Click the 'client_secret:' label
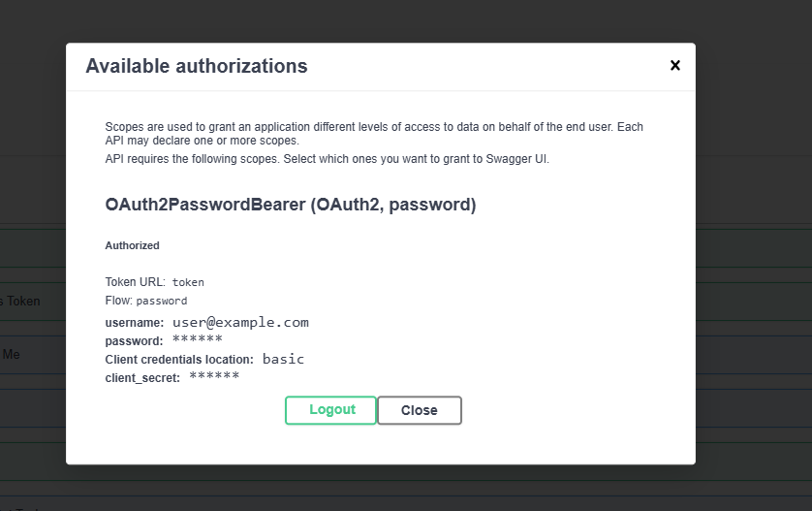This screenshot has width=812, height=511. pos(142,378)
